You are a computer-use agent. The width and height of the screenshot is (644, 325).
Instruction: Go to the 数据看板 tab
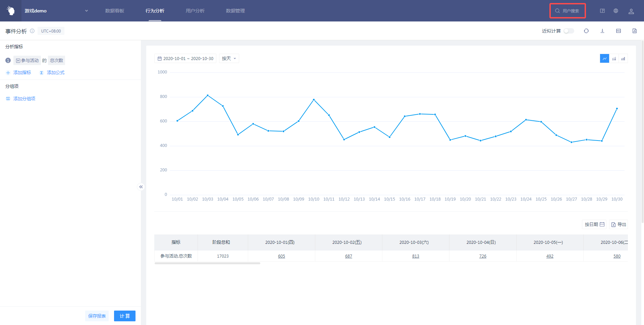pos(115,11)
